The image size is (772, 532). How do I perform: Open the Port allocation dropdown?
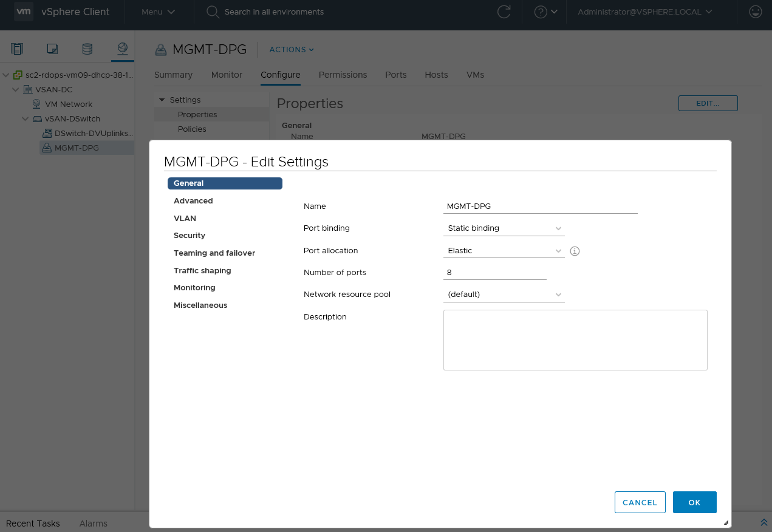(504, 251)
